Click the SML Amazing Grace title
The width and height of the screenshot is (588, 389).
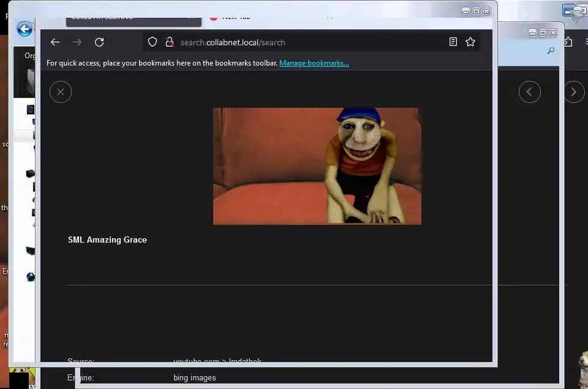pyautogui.click(x=108, y=240)
